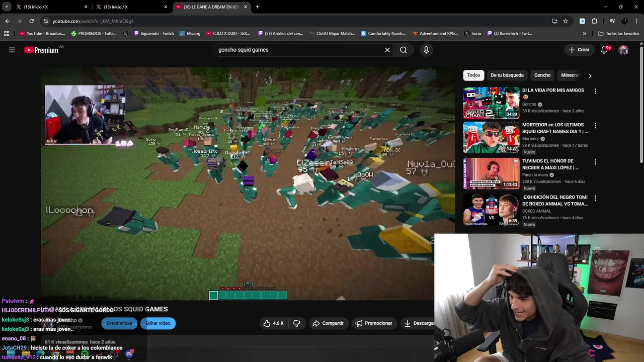This screenshot has height=362, width=644.
Task: Click the Editar vídeo button
Action: click(158, 323)
